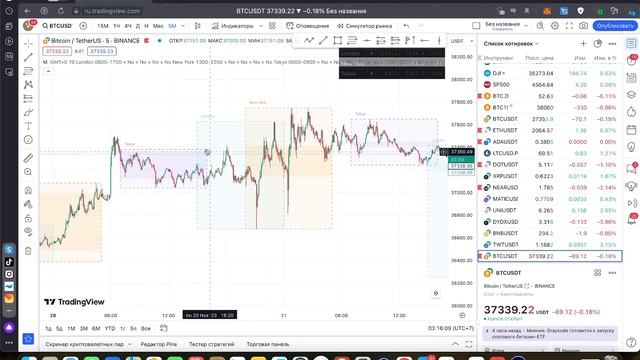
Task: Open the Редактор Pine tab
Action: [x=158, y=344]
